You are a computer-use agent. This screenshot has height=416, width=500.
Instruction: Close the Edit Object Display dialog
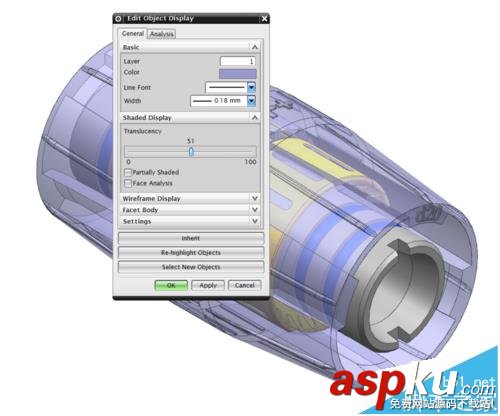pos(264,19)
